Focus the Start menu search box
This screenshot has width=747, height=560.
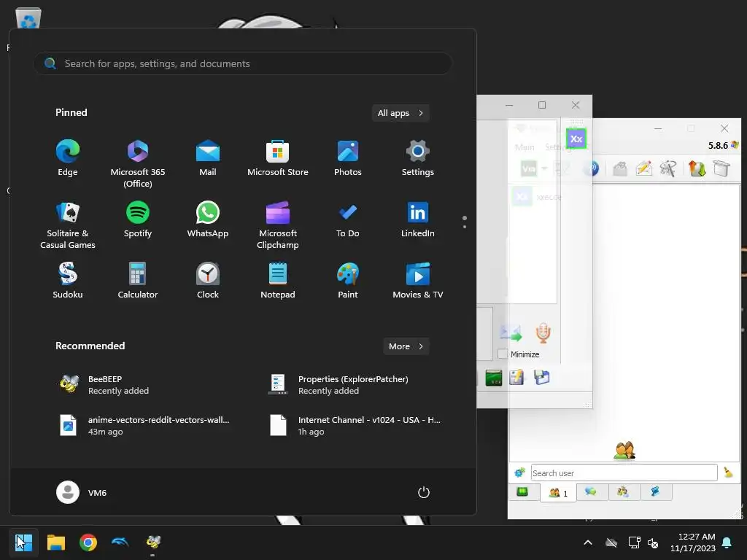[242, 63]
